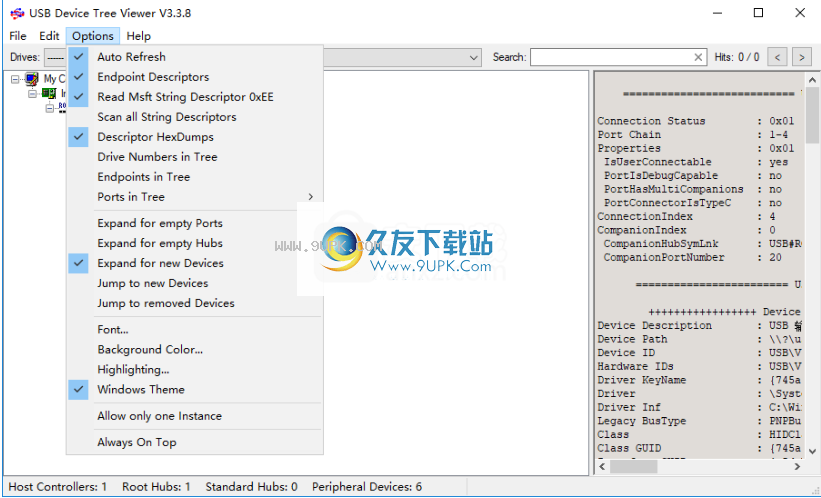The height and width of the screenshot is (498, 821).
Task: Maximize the USB Device Tree Viewer window
Action: click(x=758, y=13)
